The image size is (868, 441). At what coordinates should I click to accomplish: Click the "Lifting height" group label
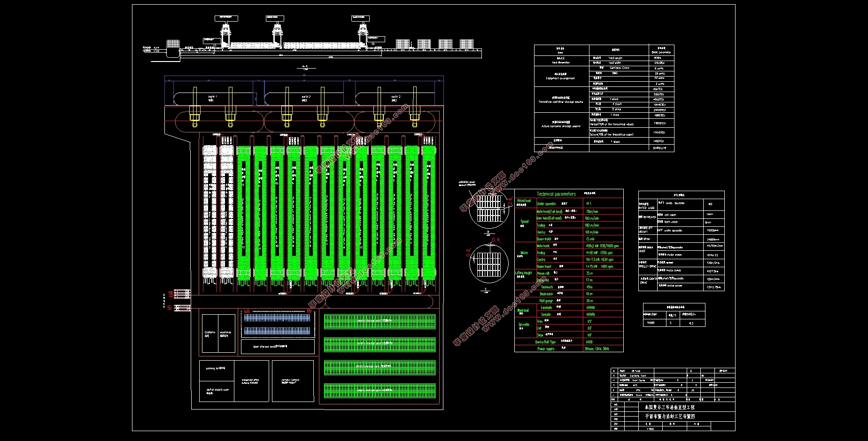524,273
